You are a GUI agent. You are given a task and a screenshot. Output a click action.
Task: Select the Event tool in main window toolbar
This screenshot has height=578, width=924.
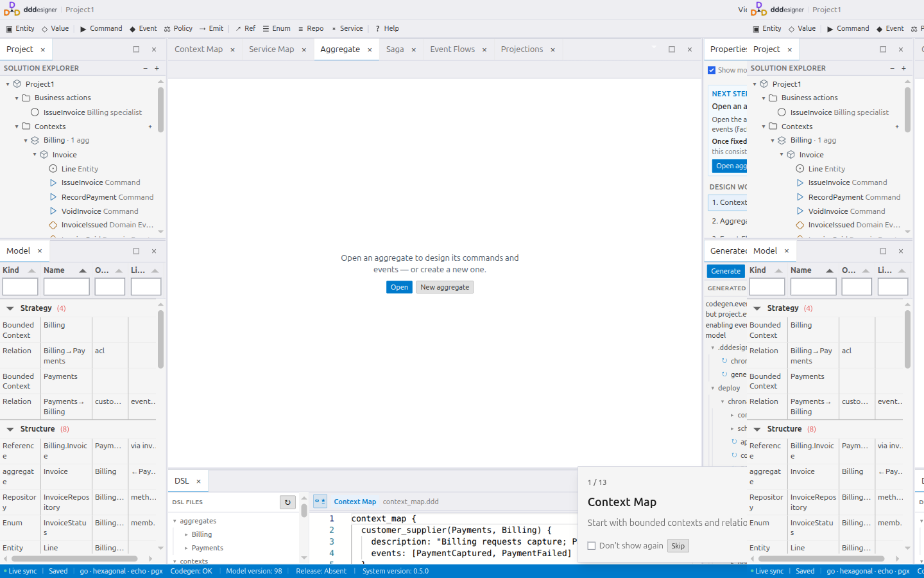(143, 28)
